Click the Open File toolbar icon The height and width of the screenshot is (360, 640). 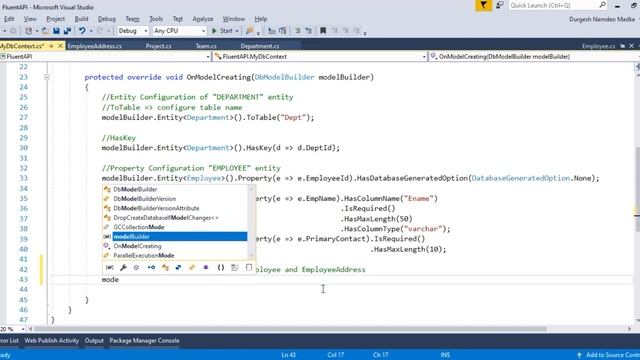(x=45, y=31)
